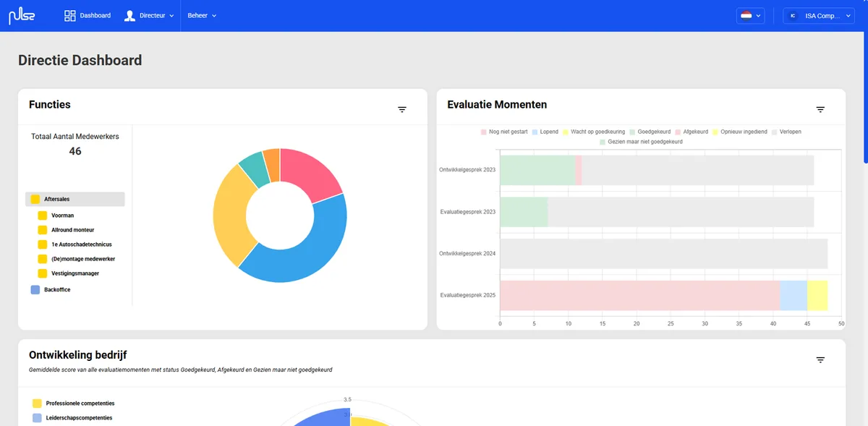Screen dimensions: 868x426
Task: Expand the Beheer dropdown menu
Action: coord(202,16)
